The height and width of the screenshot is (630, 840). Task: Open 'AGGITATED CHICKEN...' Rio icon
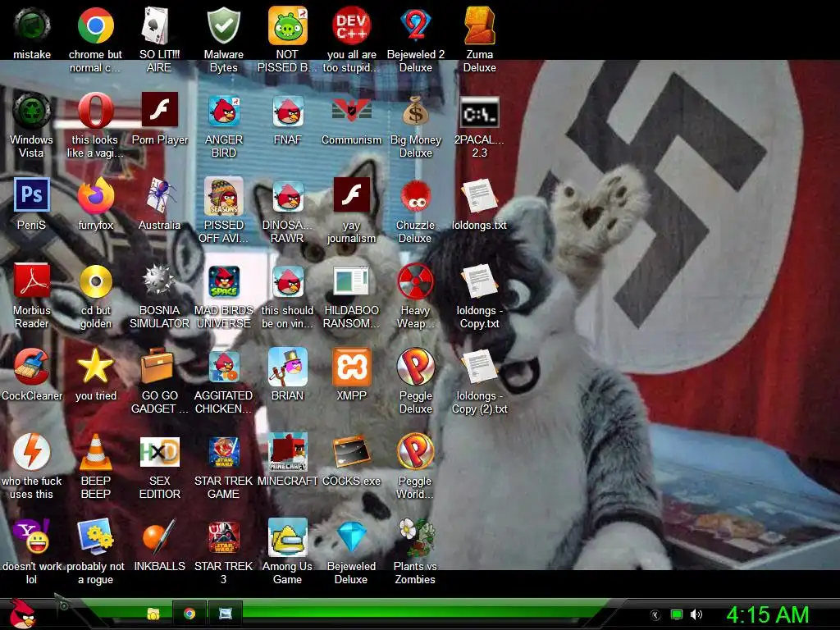click(x=223, y=367)
